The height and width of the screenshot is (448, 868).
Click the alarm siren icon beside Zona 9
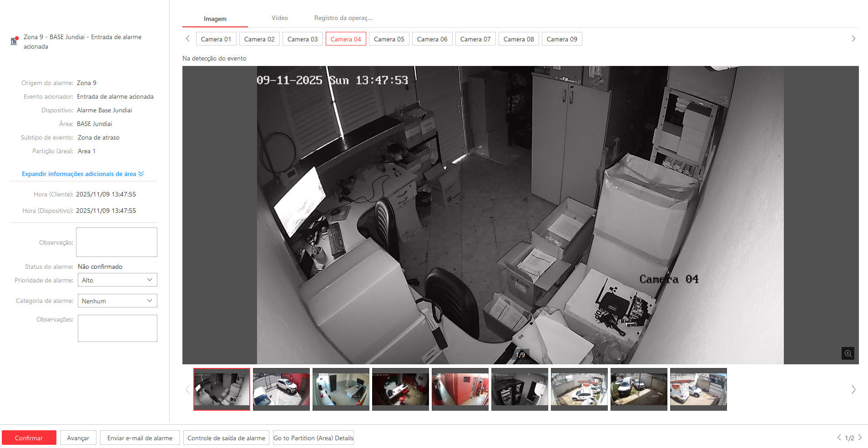tap(14, 41)
